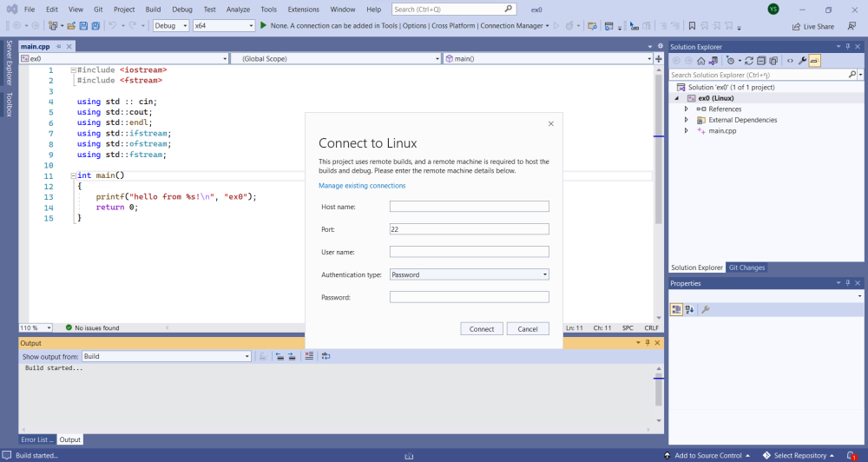Click the split editor plus icon
The height and width of the screenshot is (462, 868).
coord(659,58)
